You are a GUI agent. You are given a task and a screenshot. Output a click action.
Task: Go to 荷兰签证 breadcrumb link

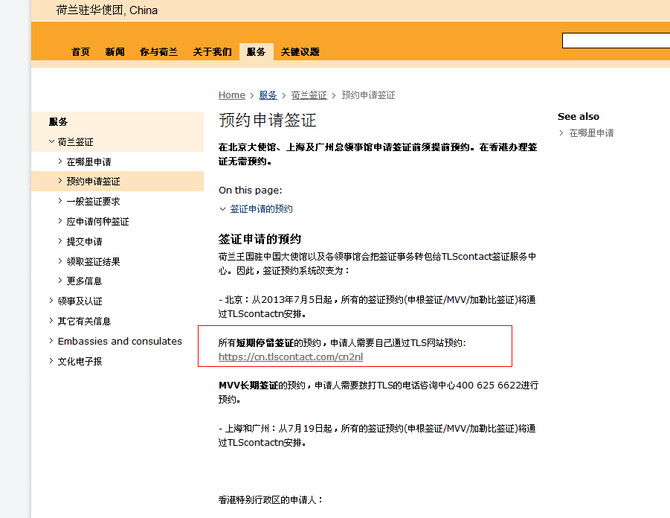click(309, 95)
